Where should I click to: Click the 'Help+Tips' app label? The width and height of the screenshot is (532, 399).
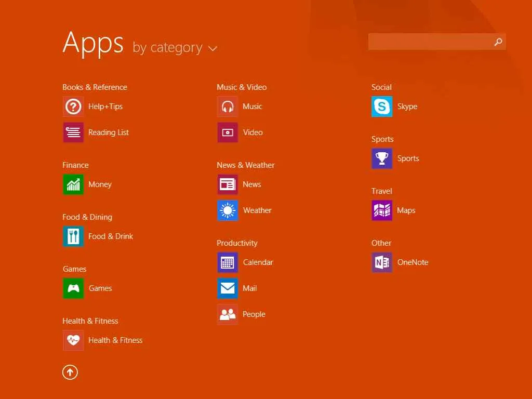(x=105, y=107)
